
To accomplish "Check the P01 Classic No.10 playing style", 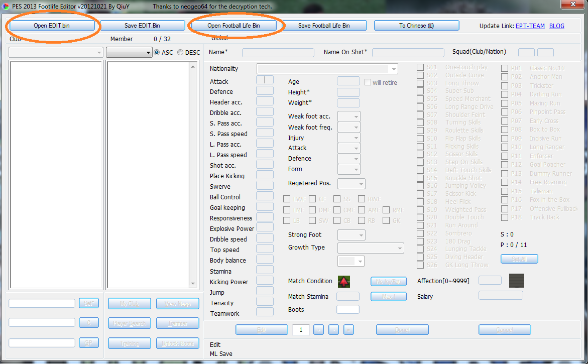I will click(x=504, y=68).
